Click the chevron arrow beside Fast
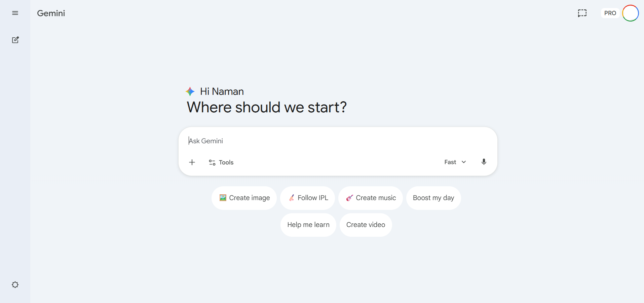Screen dimensions: 644x303 pyautogui.click(x=464, y=162)
